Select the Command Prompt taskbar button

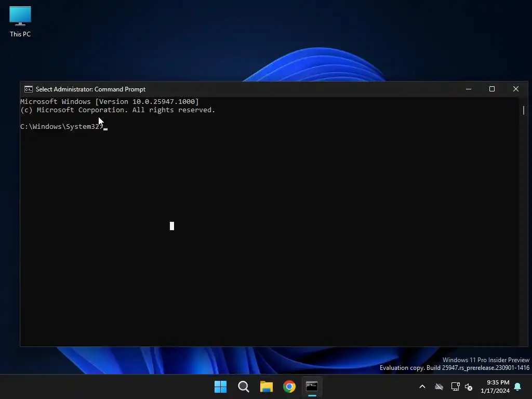(312, 387)
